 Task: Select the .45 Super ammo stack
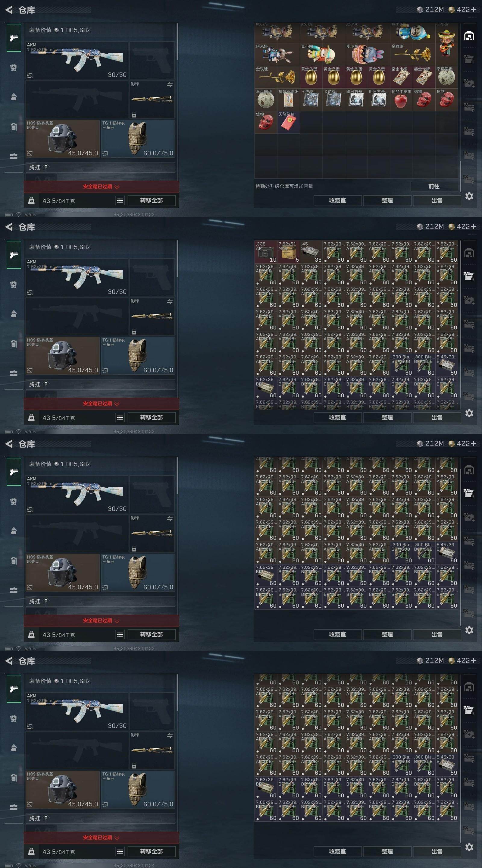click(x=311, y=252)
